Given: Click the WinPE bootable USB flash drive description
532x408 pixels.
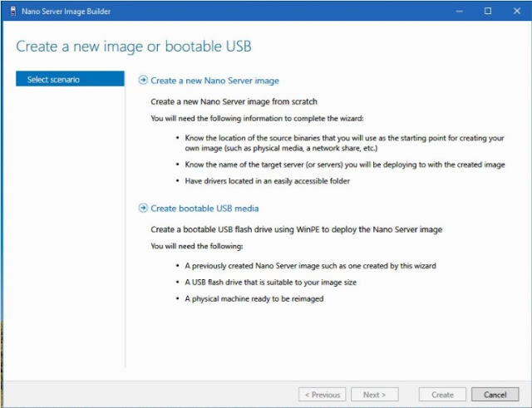Looking at the screenshot, I should [x=296, y=229].
